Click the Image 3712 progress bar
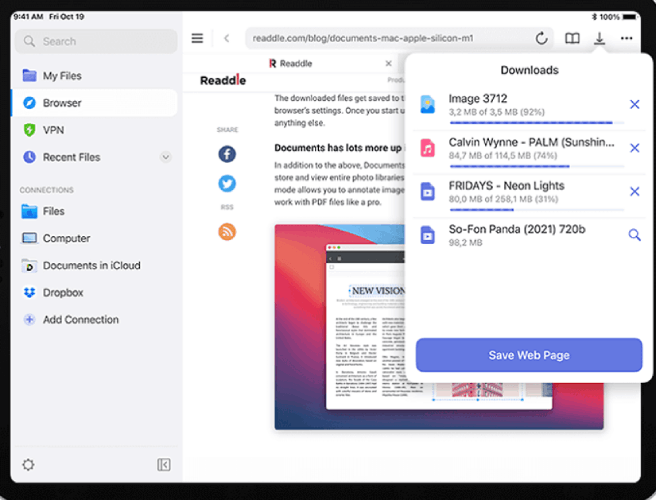 [x=537, y=123]
